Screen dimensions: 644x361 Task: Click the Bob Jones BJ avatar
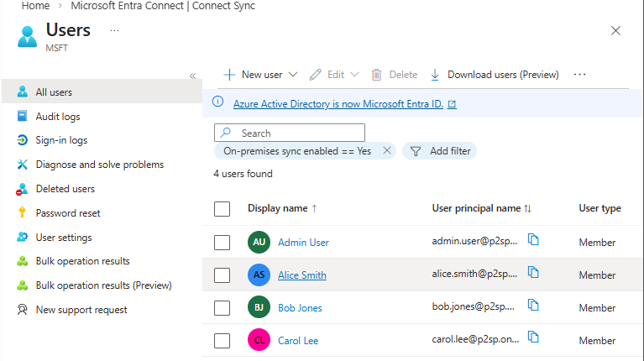259,307
